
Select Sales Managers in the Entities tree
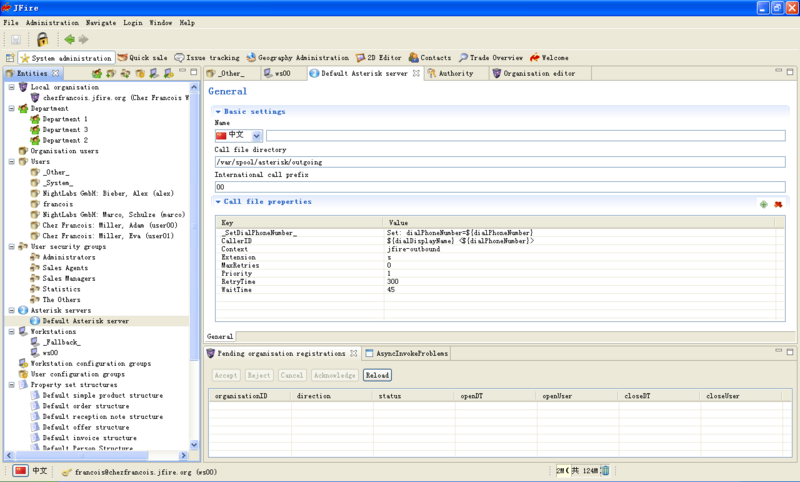(69, 278)
